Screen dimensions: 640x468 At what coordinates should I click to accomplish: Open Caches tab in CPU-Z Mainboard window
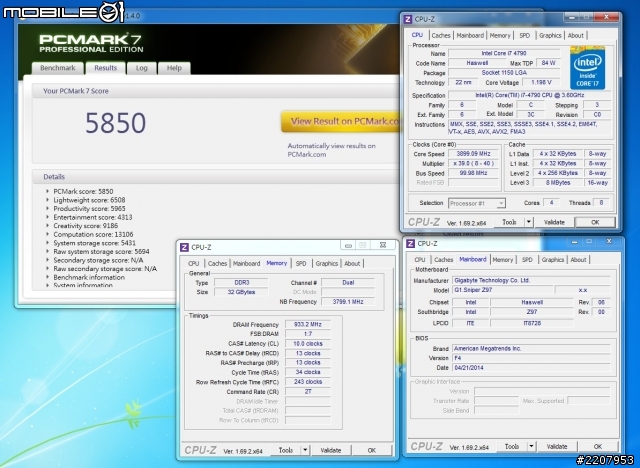[x=444, y=260]
